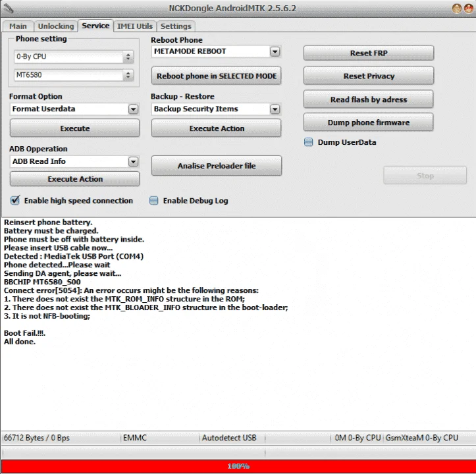
Task: Expand the Format Userdata dropdown
Action: pyautogui.click(x=133, y=109)
